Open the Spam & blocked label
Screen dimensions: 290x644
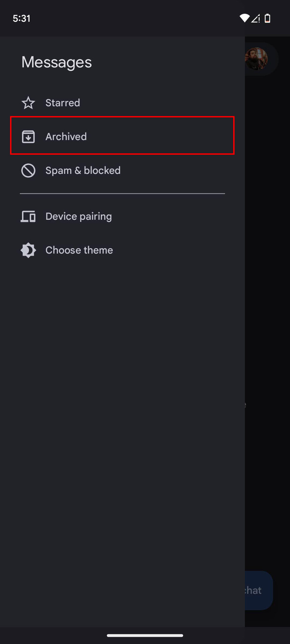click(83, 170)
